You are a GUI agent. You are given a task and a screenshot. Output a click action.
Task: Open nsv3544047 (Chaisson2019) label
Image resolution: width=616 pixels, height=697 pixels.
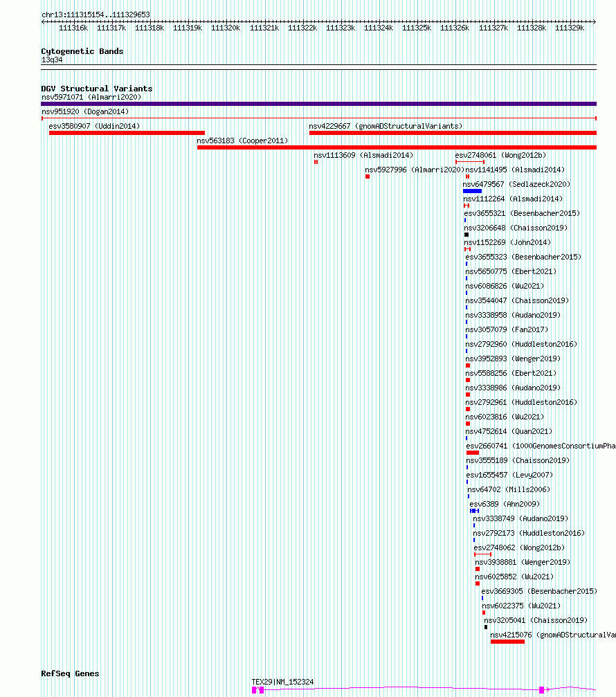(x=517, y=300)
